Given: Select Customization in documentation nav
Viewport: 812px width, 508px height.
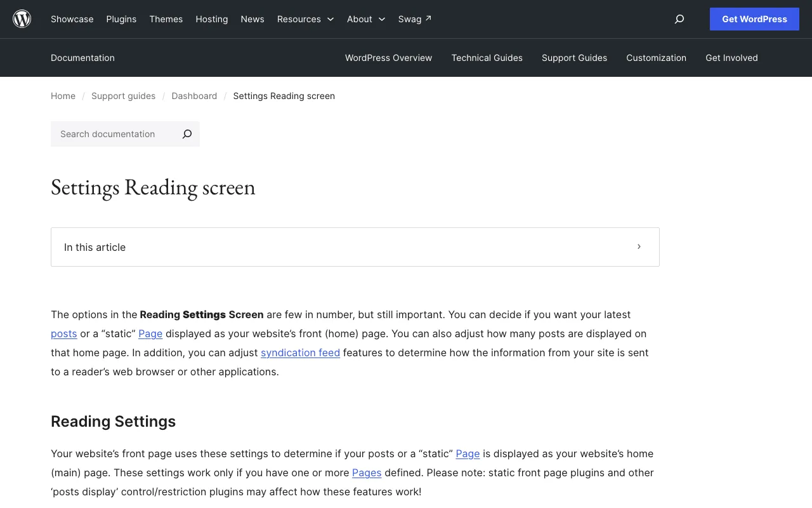Looking at the screenshot, I should [x=656, y=58].
